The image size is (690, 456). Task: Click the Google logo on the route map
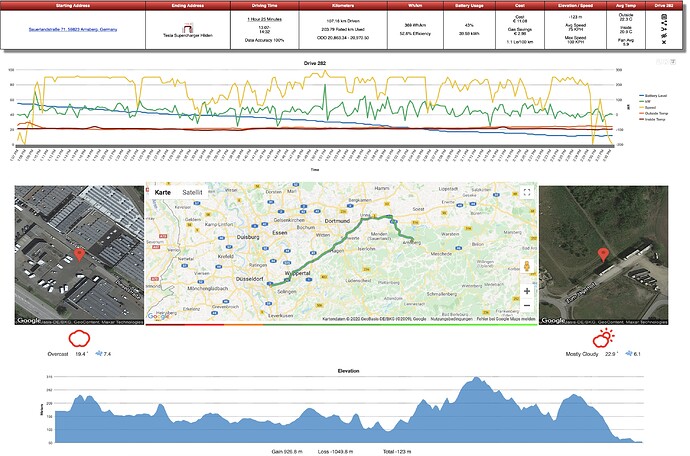pyautogui.click(x=158, y=316)
